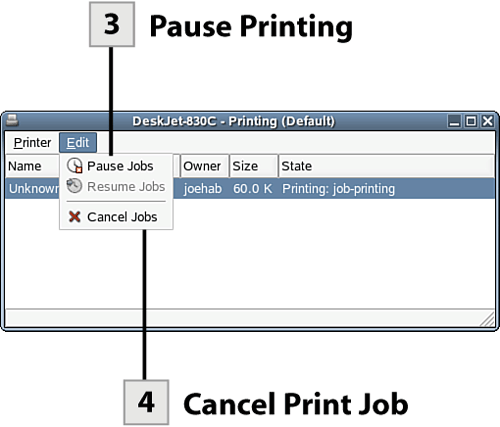Choose Pause Jobs from Edit menu

(116, 166)
